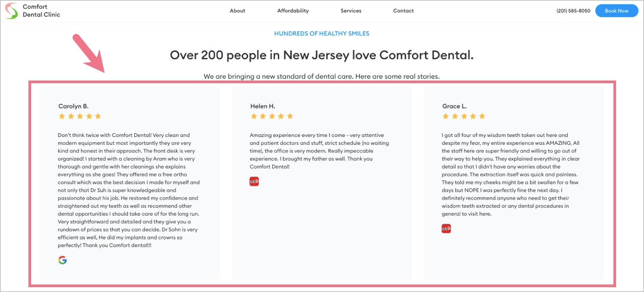The image size is (644, 292).
Task: Click Grace L.'s wisdom teeth review text
Action: (511, 174)
